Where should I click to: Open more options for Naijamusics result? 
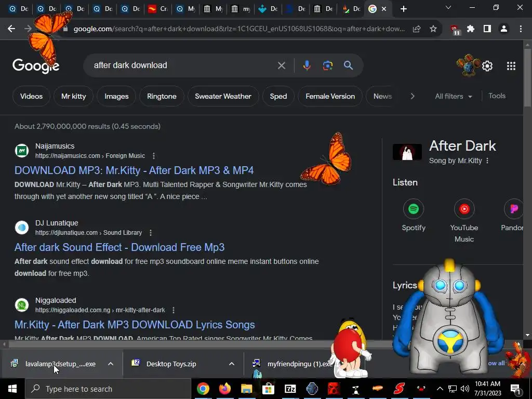point(154,156)
